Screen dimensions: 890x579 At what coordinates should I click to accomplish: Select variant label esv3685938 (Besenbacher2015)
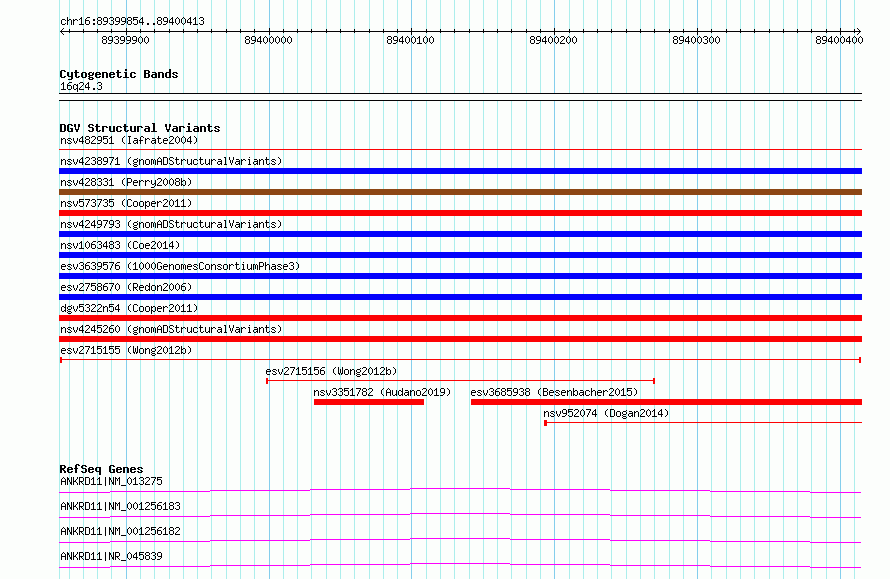554,392
